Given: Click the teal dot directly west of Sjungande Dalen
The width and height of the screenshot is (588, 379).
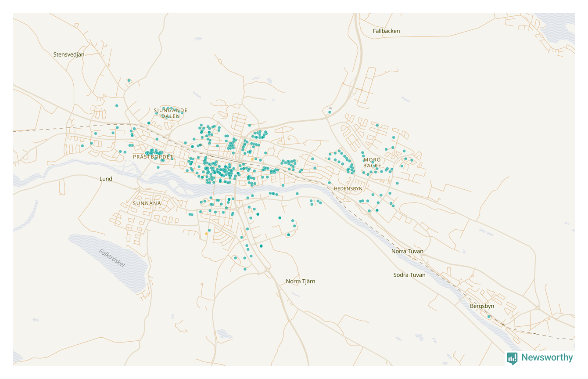Looking at the screenshot, I should 117,105.
